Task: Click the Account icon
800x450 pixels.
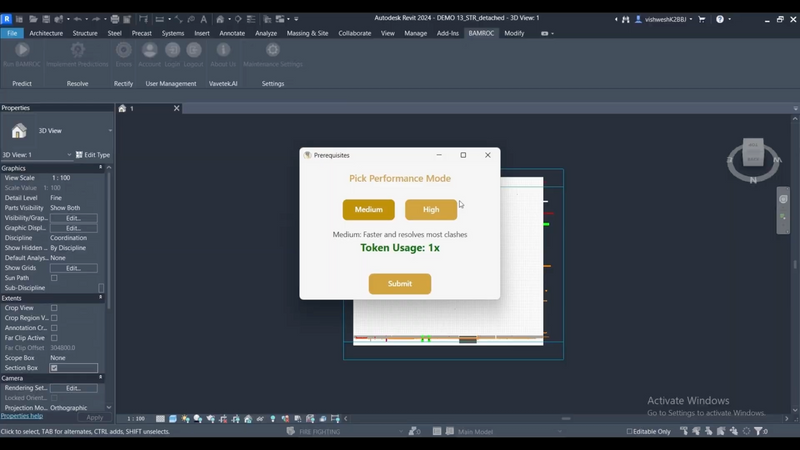Action: [x=149, y=49]
